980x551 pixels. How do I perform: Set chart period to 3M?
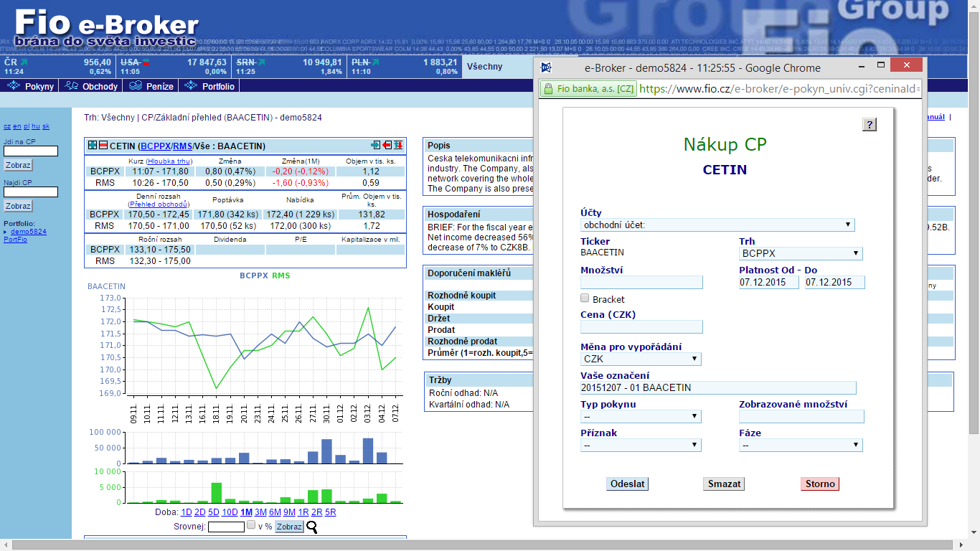coord(260,512)
